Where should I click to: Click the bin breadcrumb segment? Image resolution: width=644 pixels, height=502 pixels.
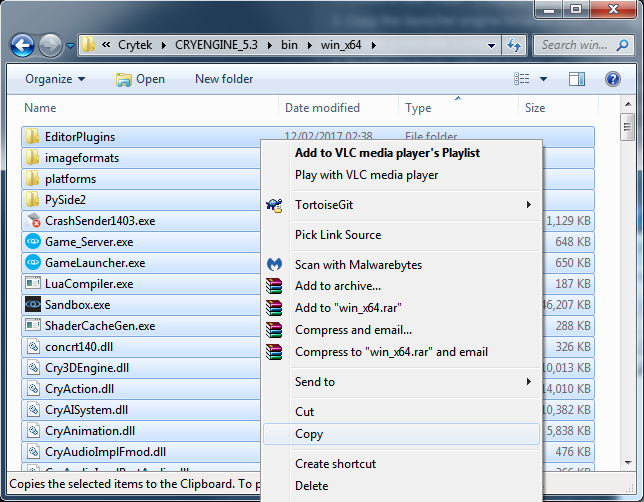point(289,45)
